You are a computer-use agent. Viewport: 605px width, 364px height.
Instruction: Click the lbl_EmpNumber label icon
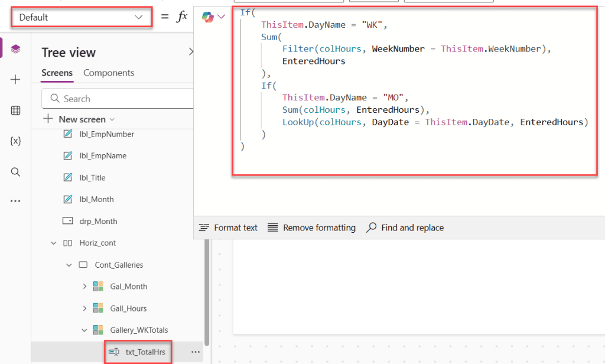point(68,134)
